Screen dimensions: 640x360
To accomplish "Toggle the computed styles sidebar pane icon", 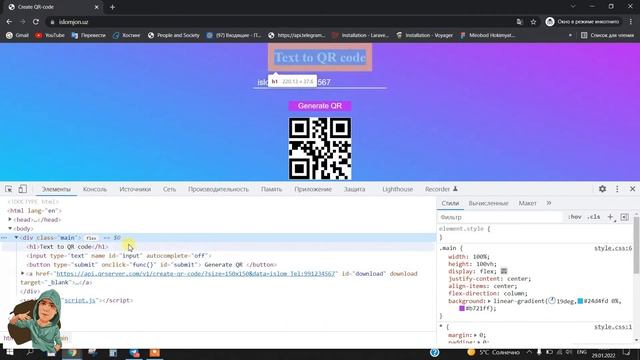I will coord(624,217).
